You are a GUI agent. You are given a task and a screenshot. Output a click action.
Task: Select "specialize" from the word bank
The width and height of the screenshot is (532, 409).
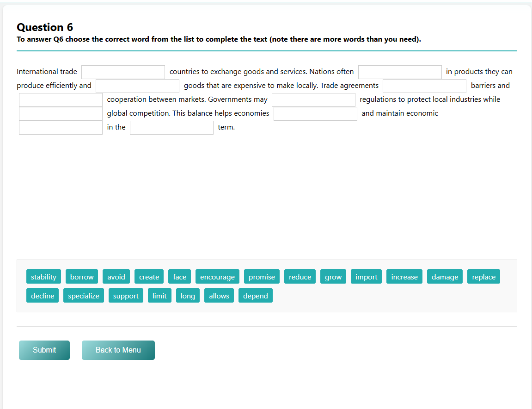(x=83, y=295)
